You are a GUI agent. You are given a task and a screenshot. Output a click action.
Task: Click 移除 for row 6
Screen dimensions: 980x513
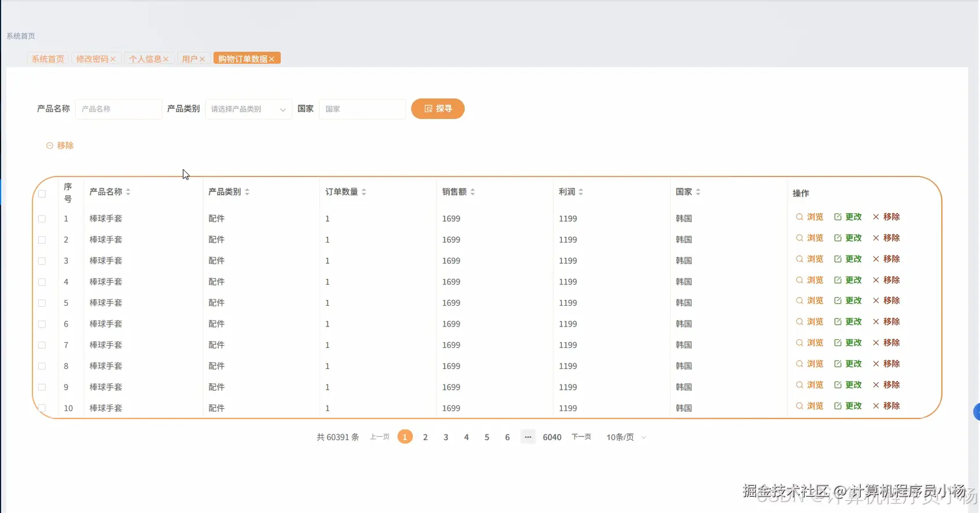click(886, 321)
